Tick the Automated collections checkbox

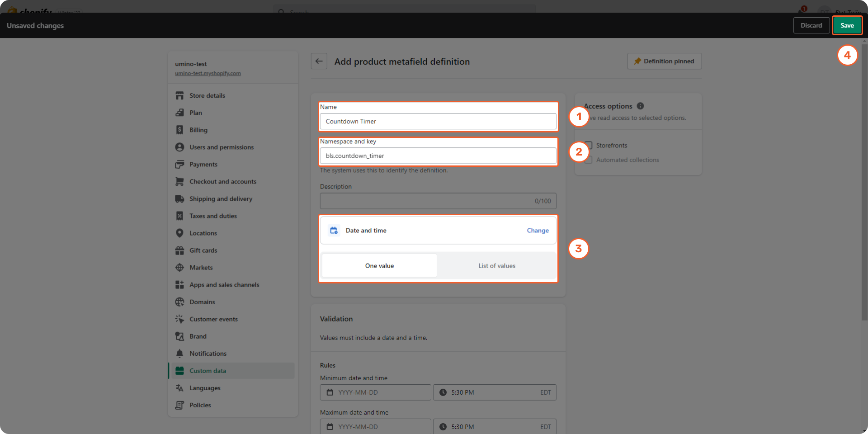[588, 160]
